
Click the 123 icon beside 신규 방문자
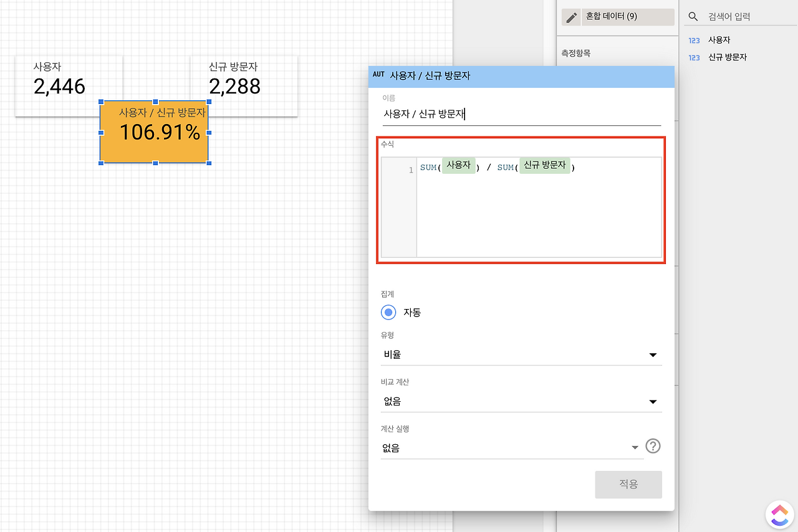pos(694,57)
